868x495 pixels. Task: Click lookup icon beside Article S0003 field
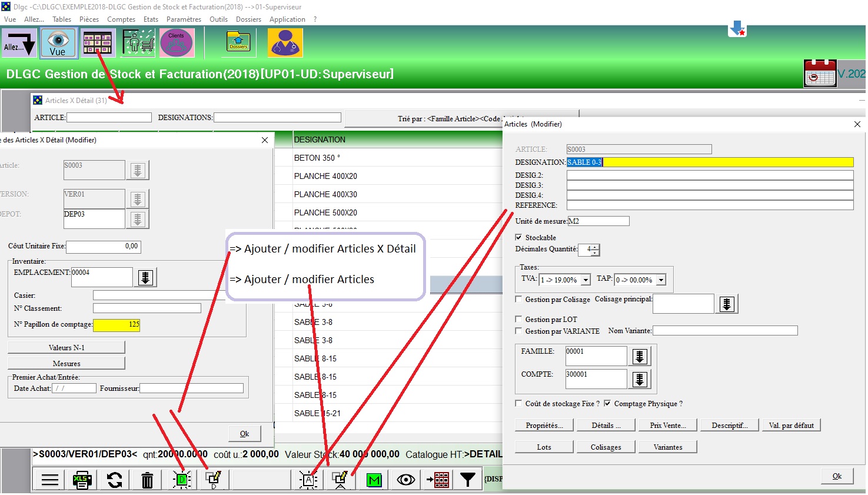click(138, 170)
